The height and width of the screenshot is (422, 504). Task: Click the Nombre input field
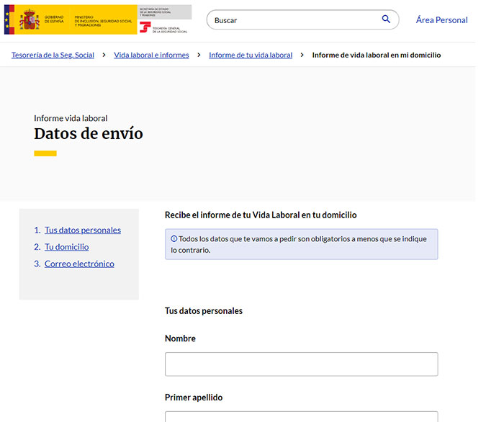click(302, 364)
